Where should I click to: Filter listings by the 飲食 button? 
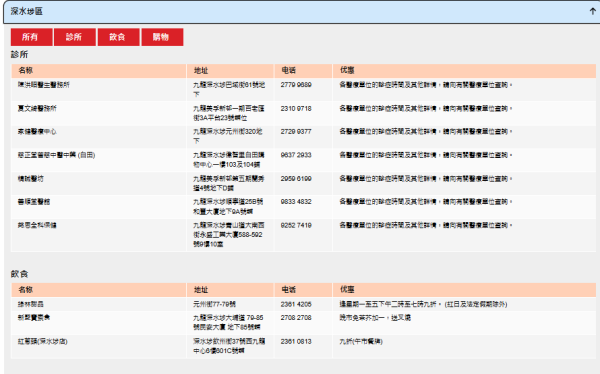click(x=119, y=37)
